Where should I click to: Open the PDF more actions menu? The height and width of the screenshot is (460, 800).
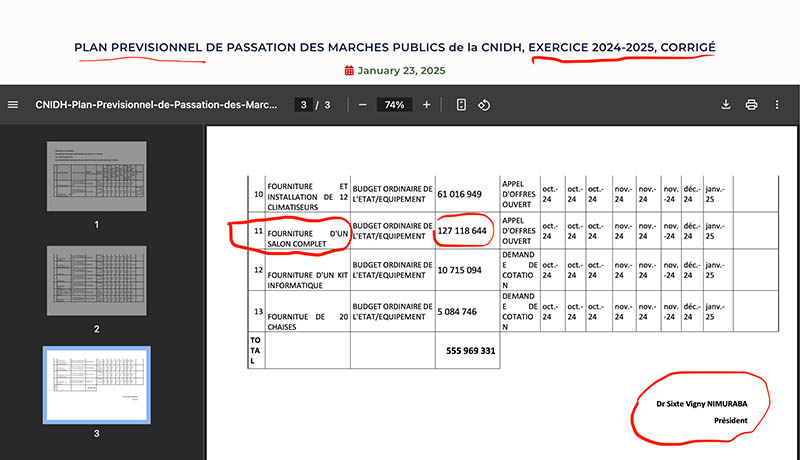[777, 105]
